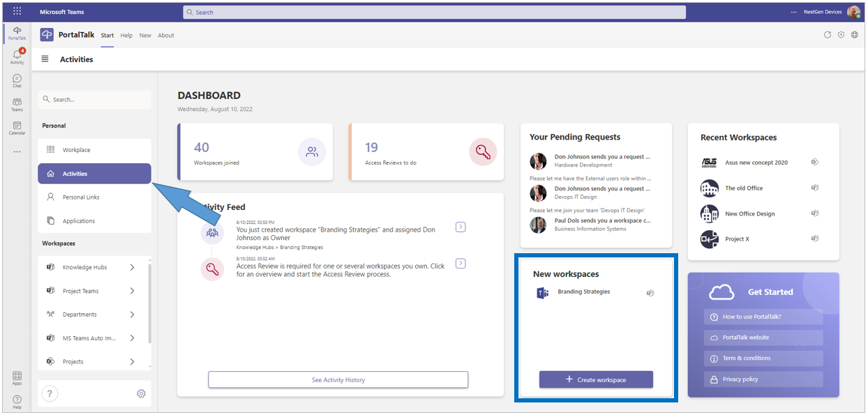This screenshot has width=868, height=415.
Task: Open Chat in the Teams rail
Action: [17, 80]
